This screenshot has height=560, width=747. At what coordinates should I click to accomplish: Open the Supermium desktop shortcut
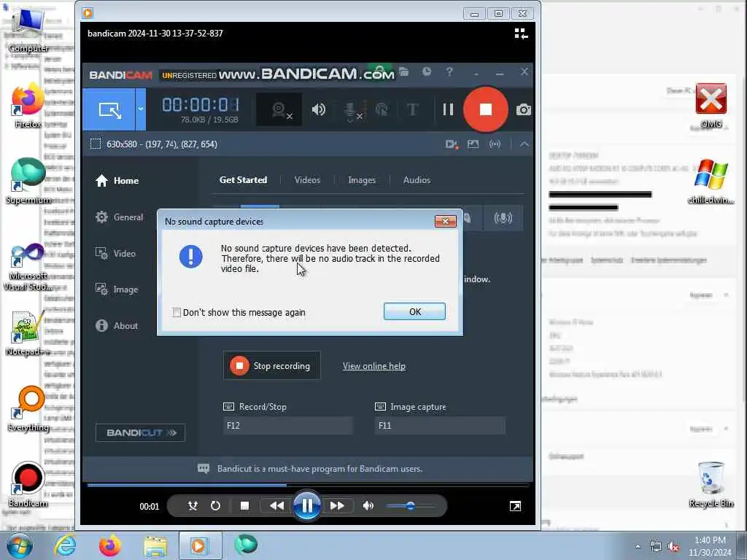(x=28, y=182)
